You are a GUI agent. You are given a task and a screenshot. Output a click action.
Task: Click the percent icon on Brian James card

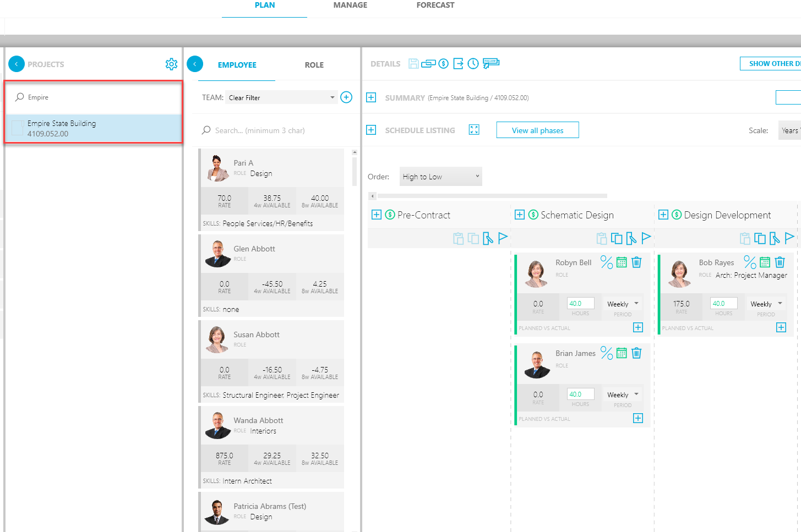pos(607,353)
